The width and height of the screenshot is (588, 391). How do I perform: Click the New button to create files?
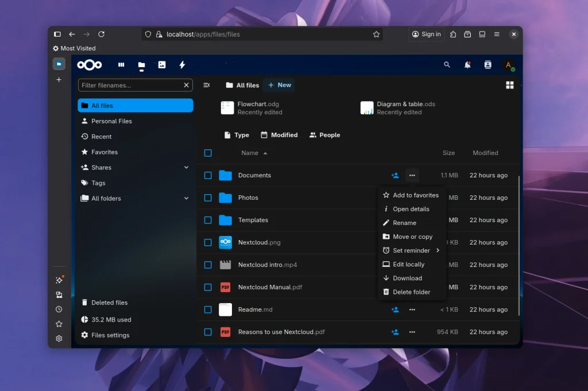279,85
